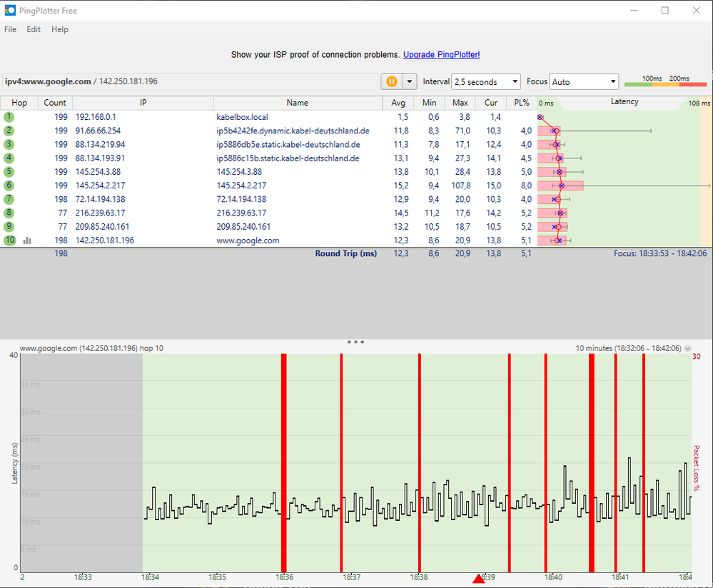Expand the 10 minutes timeline range menu
This screenshot has height=588, width=713.
(x=687, y=348)
